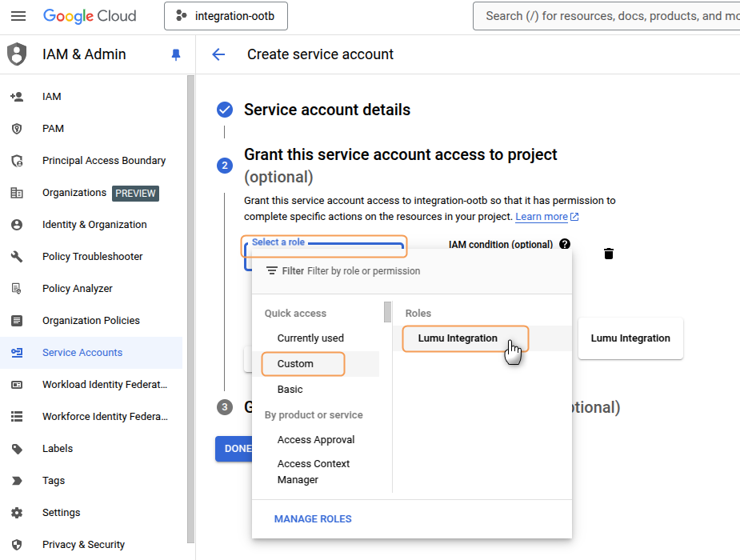Viewport: 740px width, 560px height.
Task: Select the Custom role category
Action: [x=295, y=364]
